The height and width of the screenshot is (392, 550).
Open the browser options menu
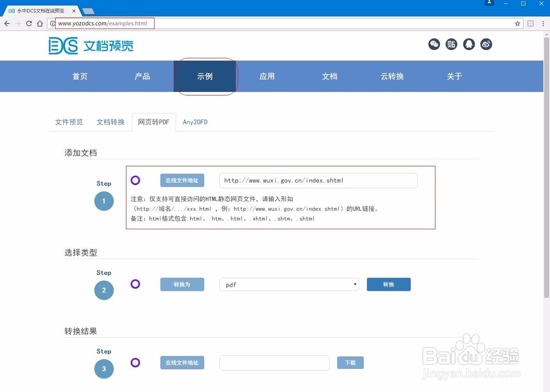click(x=543, y=23)
